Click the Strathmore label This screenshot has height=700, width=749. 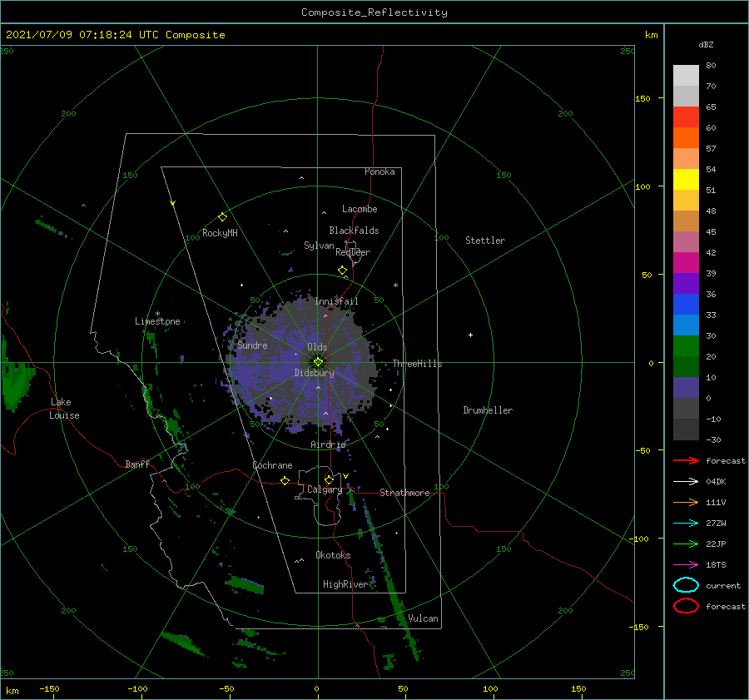click(404, 493)
